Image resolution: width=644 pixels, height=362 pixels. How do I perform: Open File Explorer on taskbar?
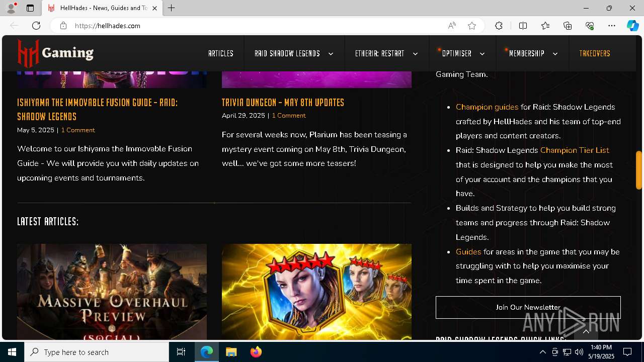(x=231, y=352)
